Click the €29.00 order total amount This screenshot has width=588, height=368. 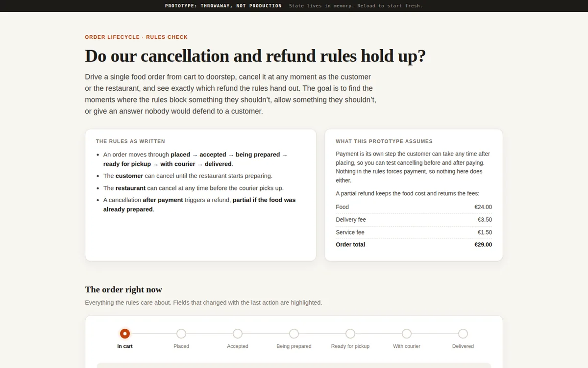point(483,244)
